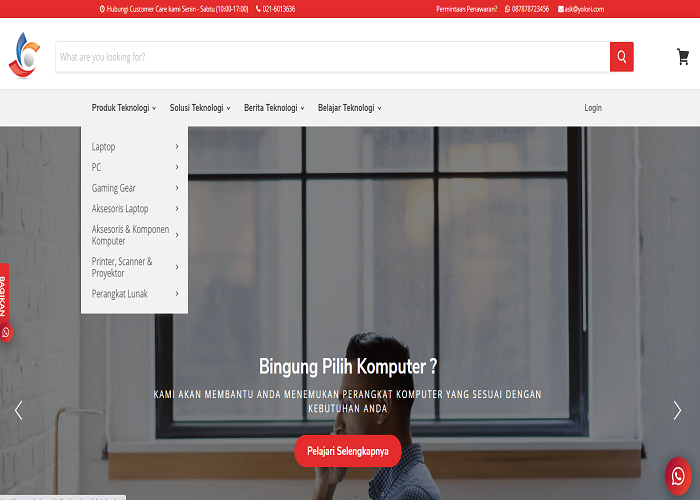700x500 pixels.
Task: Click the Pelajari Selengkapnya button
Action: tap(347, 451)
